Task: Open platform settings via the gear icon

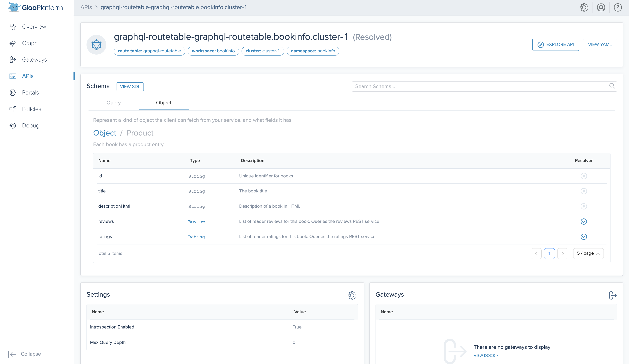Action: click(x=584, y=7)
